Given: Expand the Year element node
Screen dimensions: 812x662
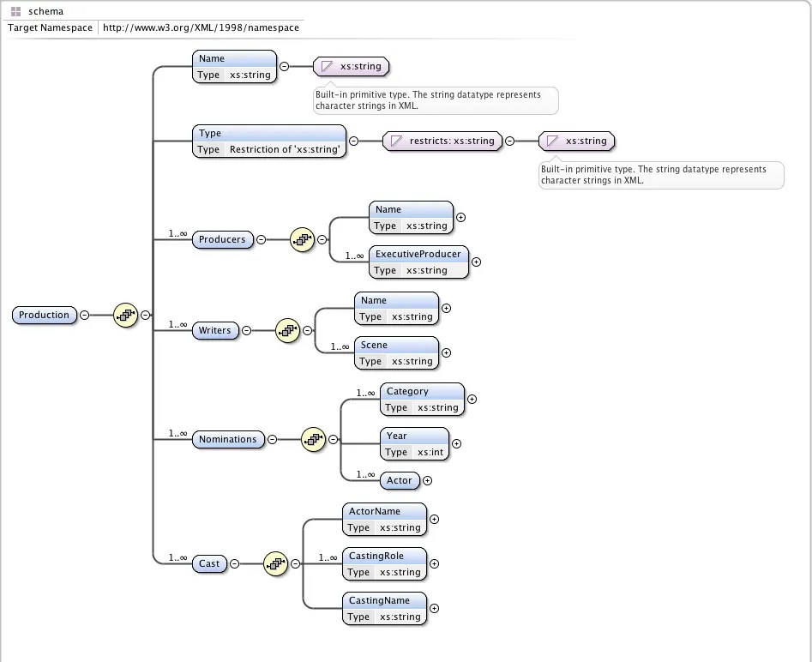Looking at the screenshot, I should tap(456, 443).
